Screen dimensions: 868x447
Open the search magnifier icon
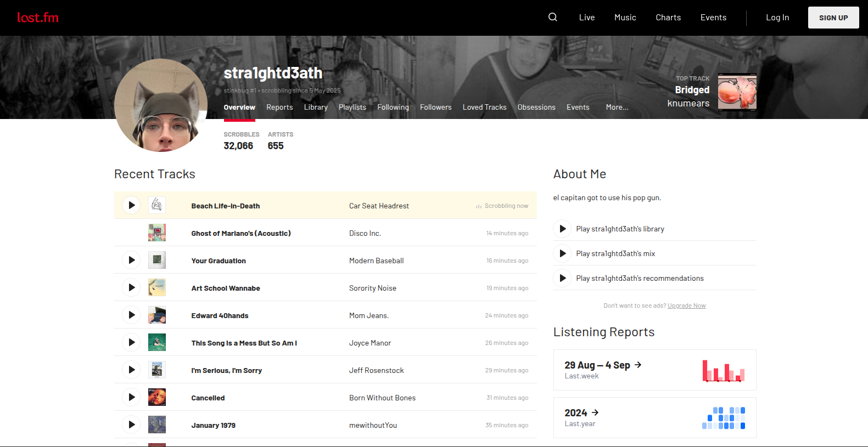[x=553, y=17]
